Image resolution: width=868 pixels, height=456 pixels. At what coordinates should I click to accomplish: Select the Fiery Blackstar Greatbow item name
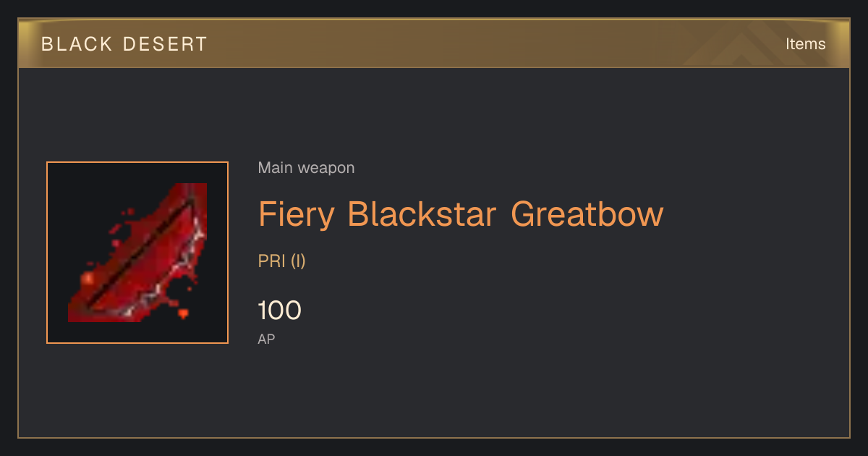pyautogui.click(x=461, y=214)
